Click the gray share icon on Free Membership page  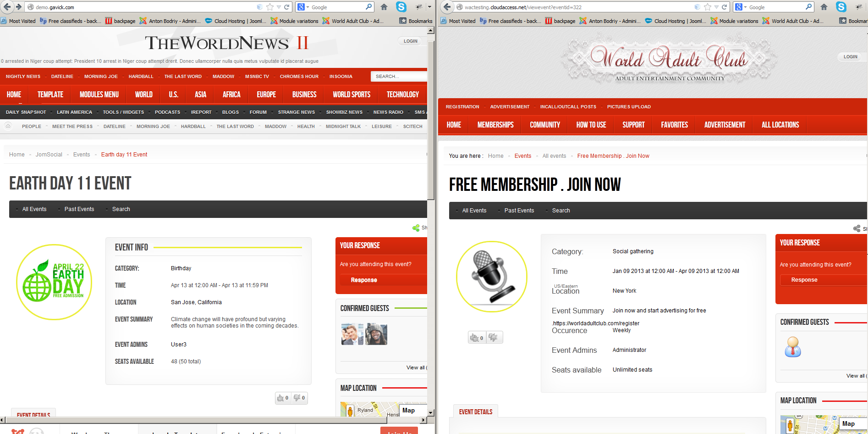[x=857, y=228]
